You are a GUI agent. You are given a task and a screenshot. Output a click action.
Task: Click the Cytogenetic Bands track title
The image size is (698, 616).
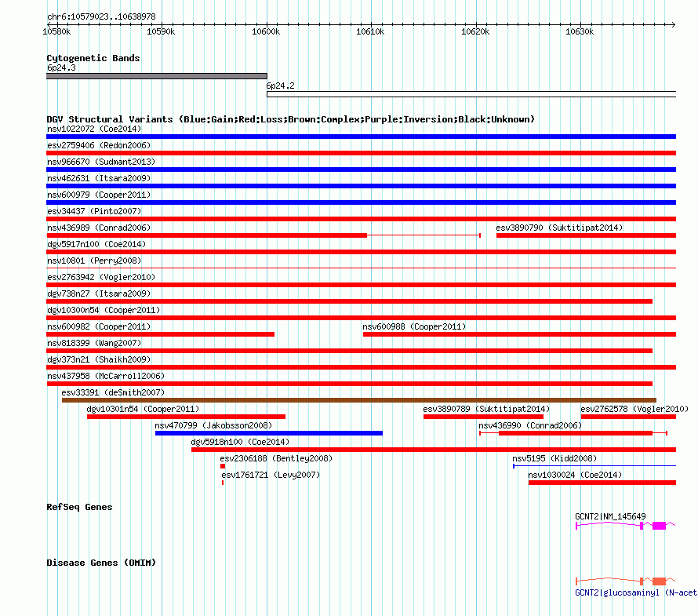[93, 58]
